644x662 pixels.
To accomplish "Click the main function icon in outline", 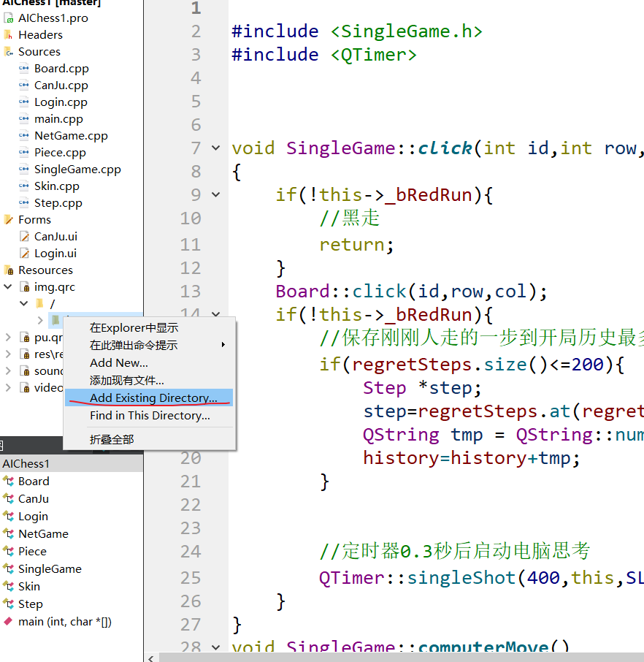I will (x=9, y=622).
